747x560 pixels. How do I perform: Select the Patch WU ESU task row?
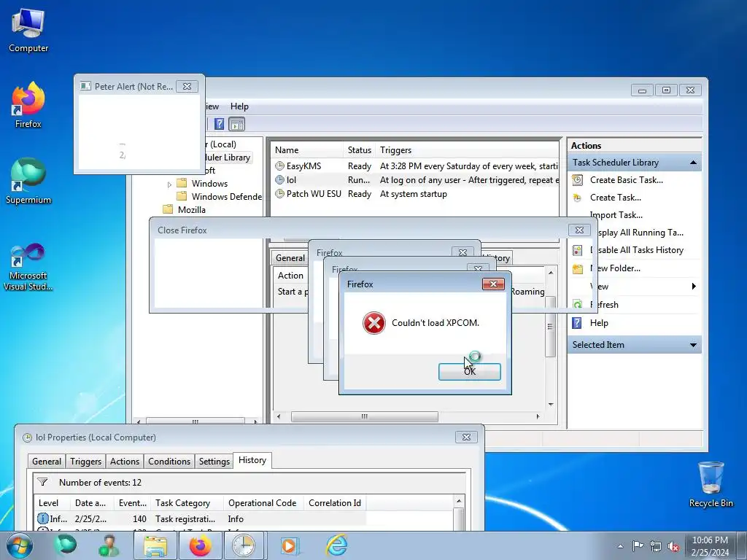point(415,194)
